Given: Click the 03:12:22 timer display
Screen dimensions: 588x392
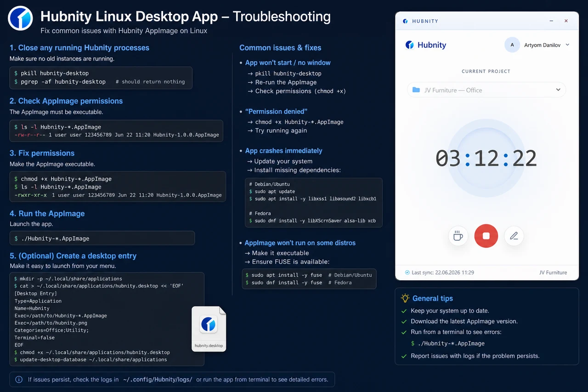Looking at the screenshot, I should pos(486,159).
